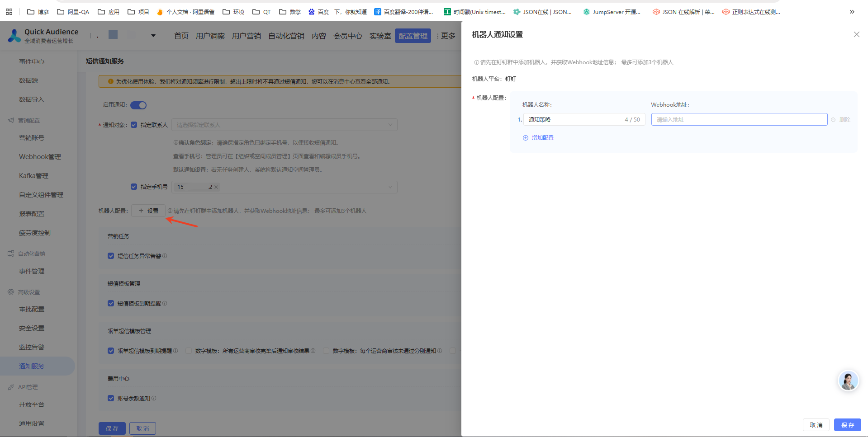Go to the 首页 tab

(x=181, y=36)
